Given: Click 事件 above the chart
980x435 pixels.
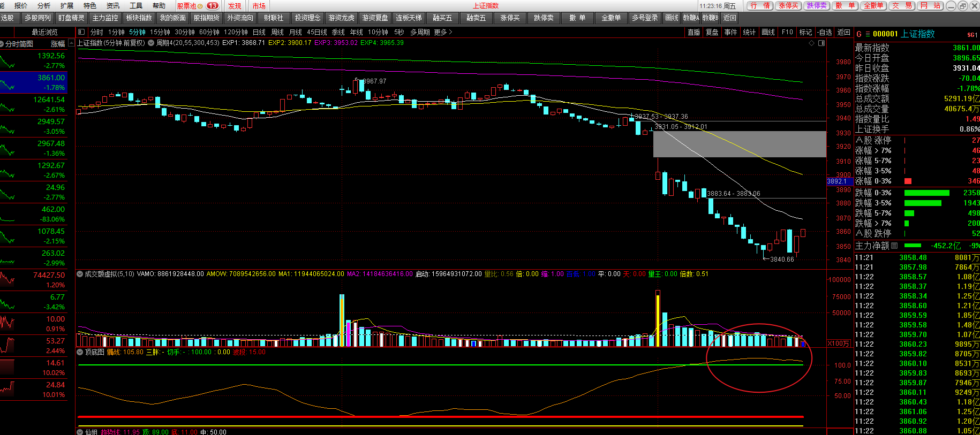Looking at the screenshot, I should click(731, 32).
